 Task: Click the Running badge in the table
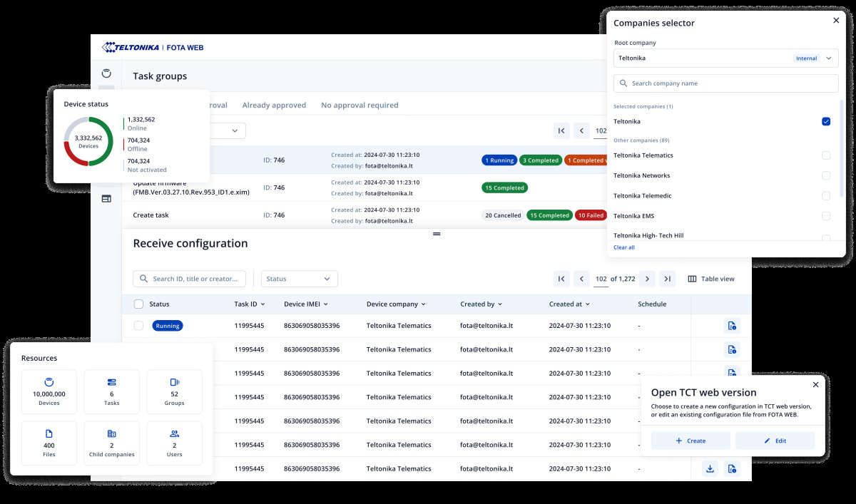point(168,326)
